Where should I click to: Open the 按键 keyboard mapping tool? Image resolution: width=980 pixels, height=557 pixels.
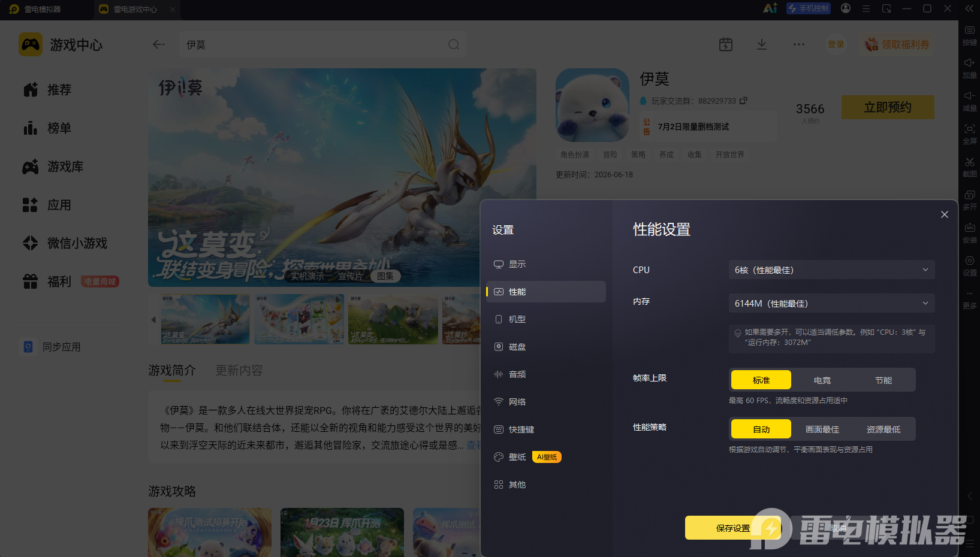pyautogui.click(x=969, y=35)
